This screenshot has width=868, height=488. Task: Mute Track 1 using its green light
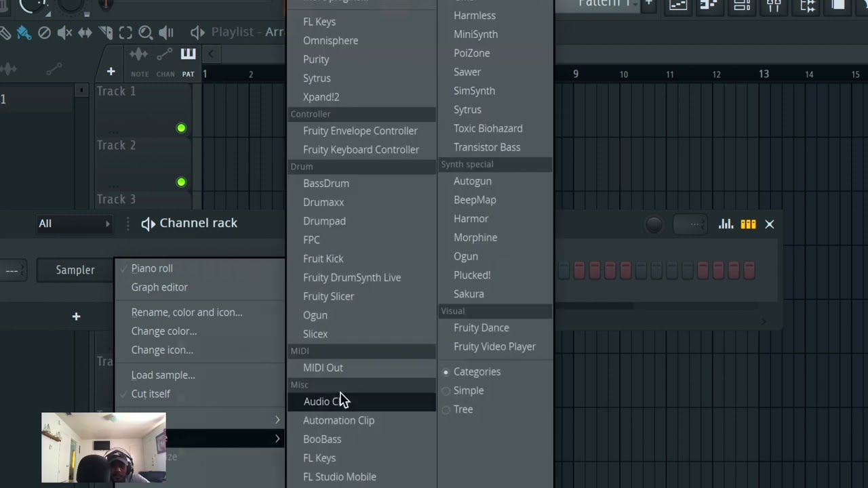(181, 128)
